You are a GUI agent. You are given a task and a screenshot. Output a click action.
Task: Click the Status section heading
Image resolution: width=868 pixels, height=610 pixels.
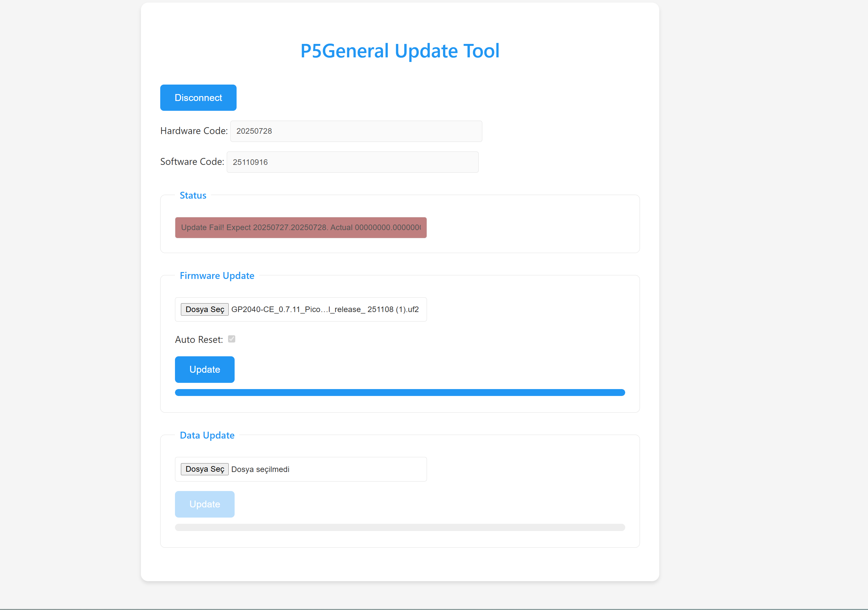193,195
